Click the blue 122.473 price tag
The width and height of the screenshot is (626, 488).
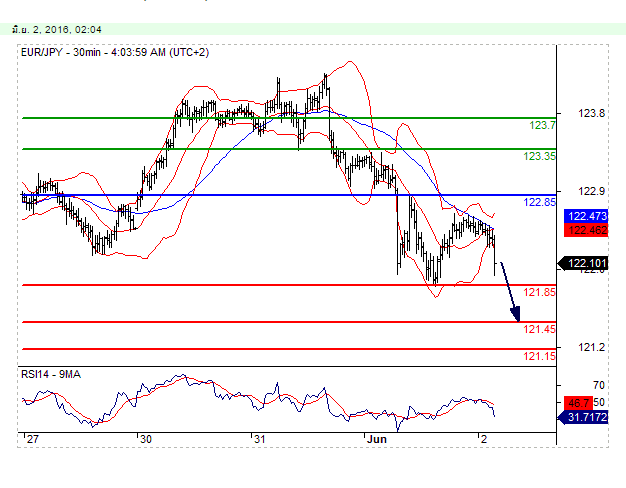586,216
